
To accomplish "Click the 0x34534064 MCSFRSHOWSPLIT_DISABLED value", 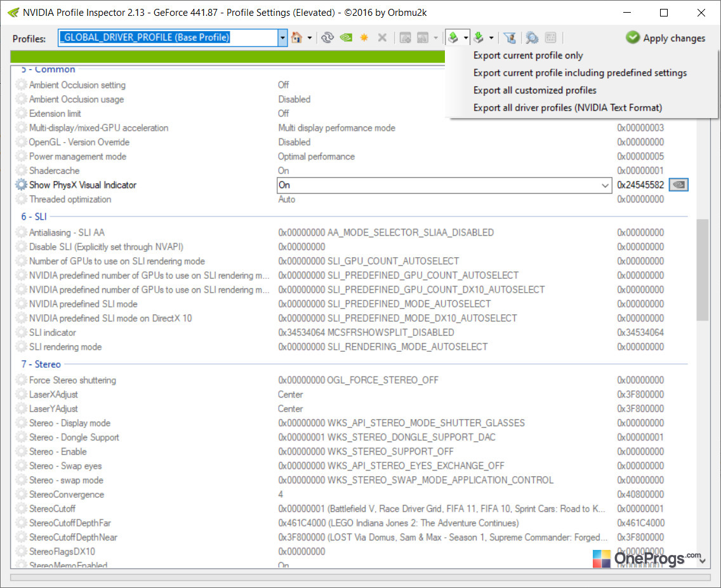I will tap(366, 333).
